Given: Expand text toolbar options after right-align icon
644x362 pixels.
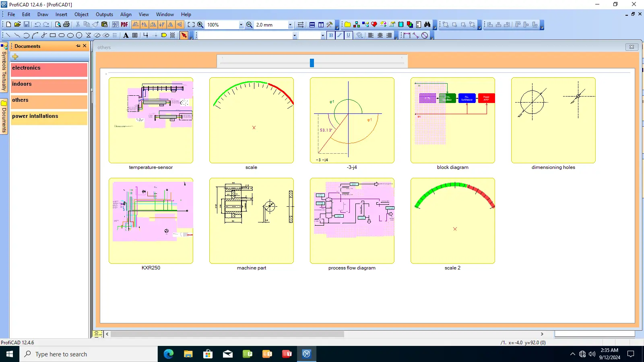Looking at the screenshot, I should 396,36.
